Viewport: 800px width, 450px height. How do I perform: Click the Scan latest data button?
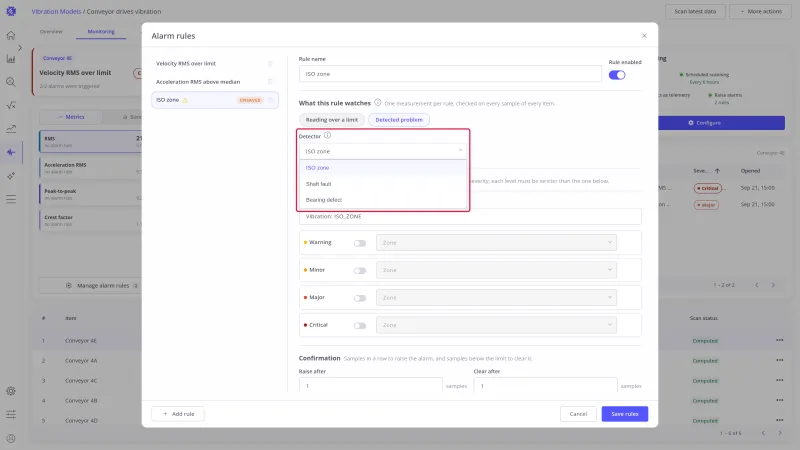695,11
